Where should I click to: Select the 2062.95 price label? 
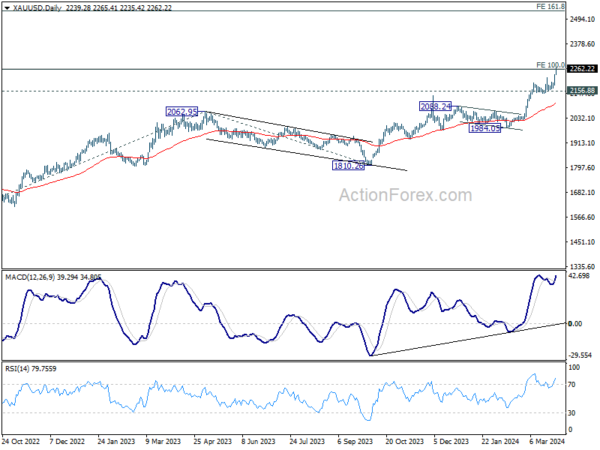pos(182,112)
